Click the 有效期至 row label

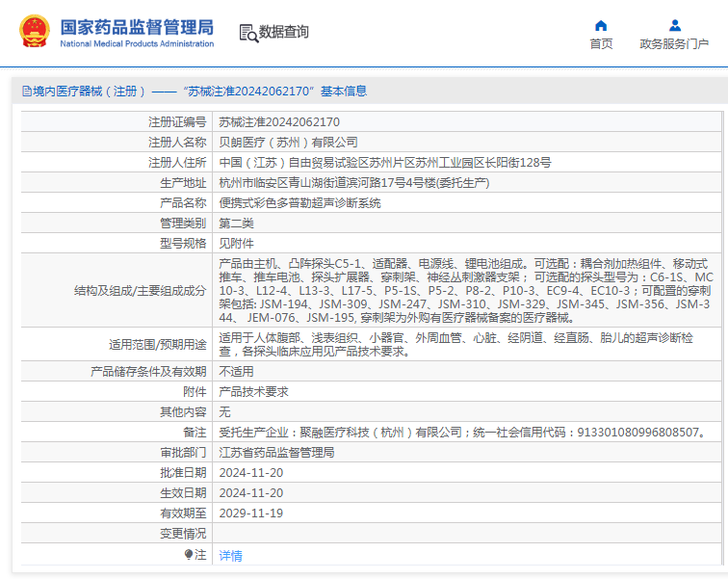tap(183, 513)
